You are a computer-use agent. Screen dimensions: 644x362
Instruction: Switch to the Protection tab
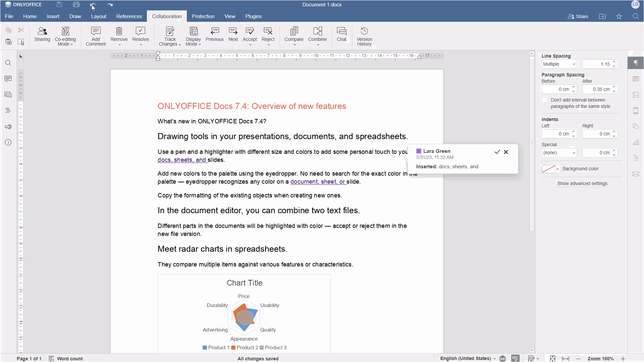203,16
